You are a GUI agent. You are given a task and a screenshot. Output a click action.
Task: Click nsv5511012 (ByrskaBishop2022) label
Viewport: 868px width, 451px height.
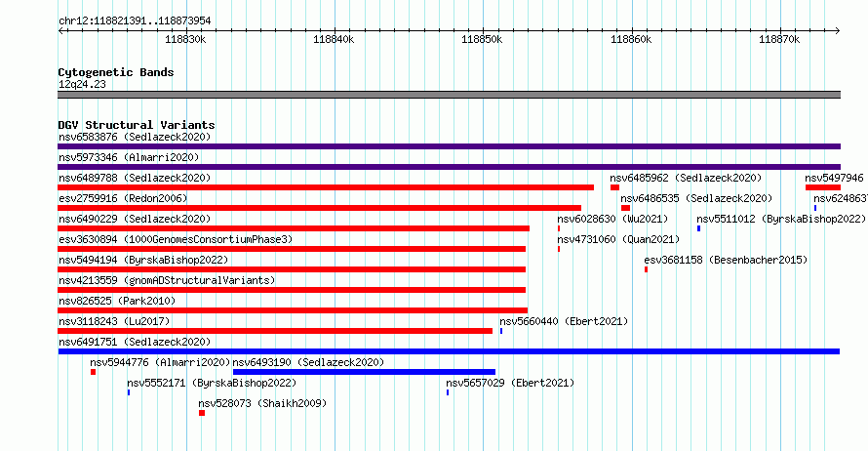coord(781,219)
